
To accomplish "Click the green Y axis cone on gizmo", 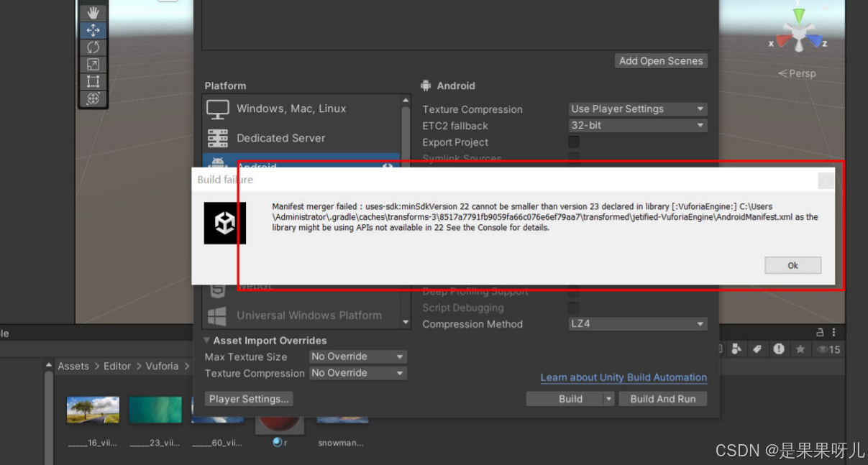I will pos(798,15).
